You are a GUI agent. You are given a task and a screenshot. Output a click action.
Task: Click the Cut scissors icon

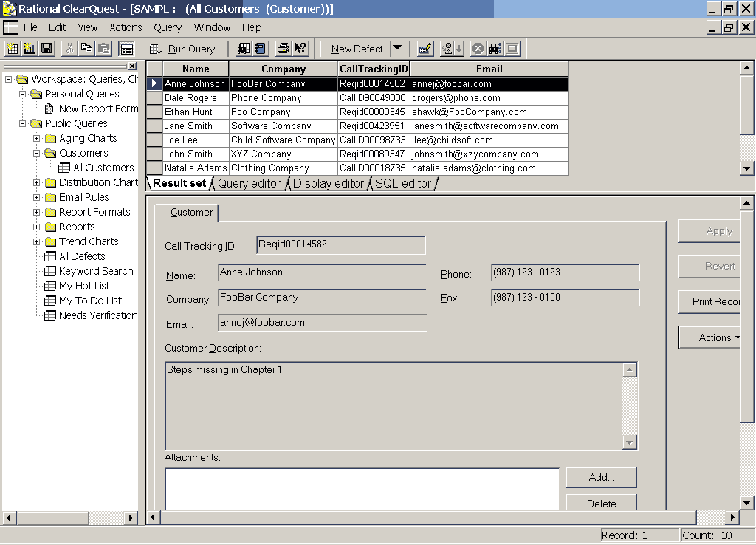(69, 48)
